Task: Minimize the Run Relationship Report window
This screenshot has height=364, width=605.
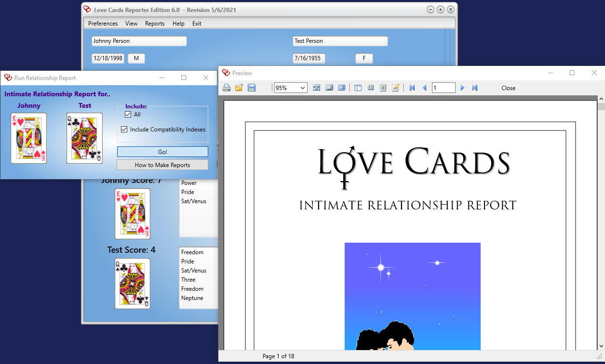Action: point(162,78)
